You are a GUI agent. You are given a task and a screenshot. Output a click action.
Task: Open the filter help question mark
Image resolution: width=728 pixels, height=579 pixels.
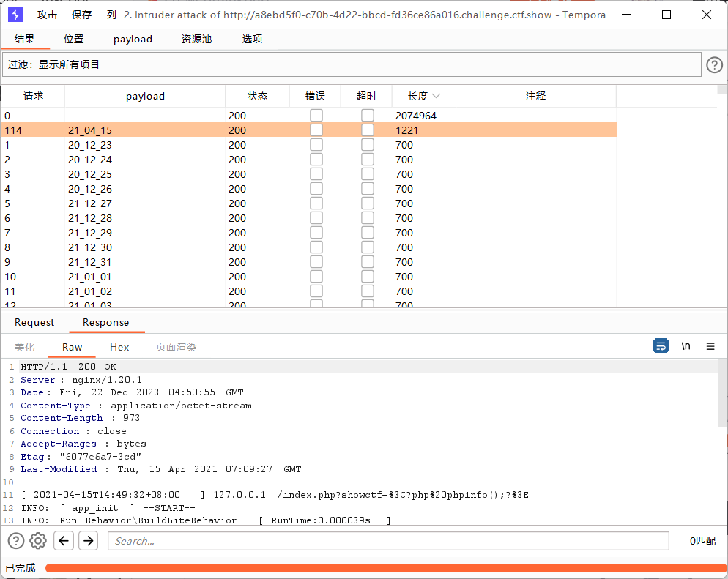coord(714,64)
